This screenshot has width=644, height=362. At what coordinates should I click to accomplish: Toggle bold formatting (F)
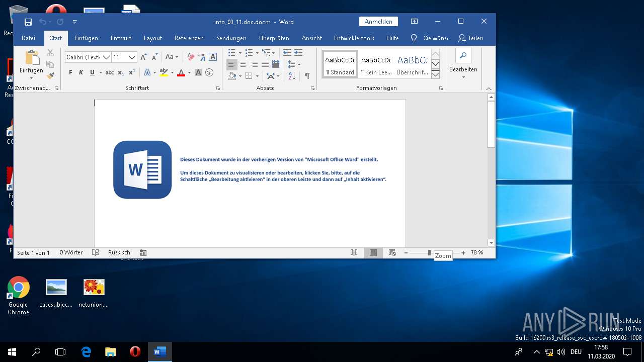click(x=70, y=73)
